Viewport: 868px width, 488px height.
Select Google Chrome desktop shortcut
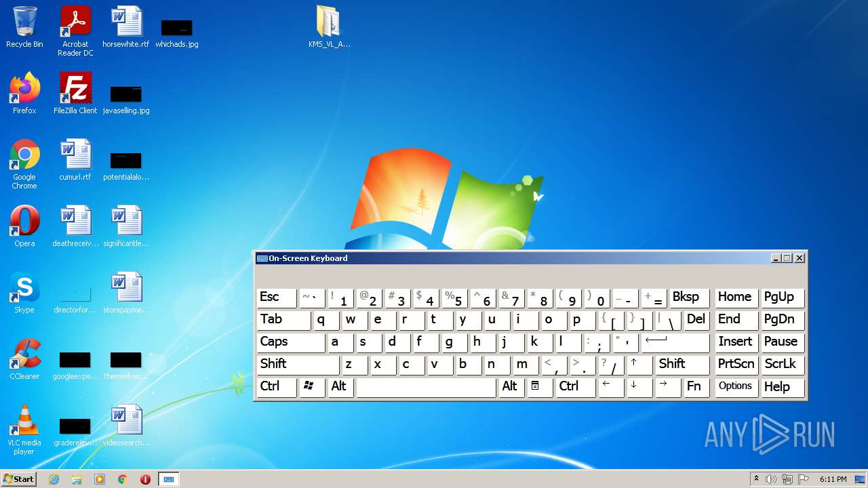point(24,164)
